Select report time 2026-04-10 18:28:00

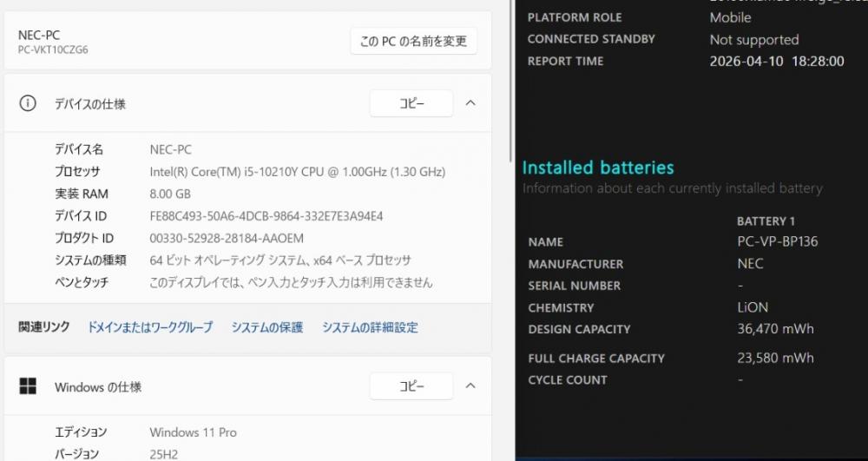(777, 61)
